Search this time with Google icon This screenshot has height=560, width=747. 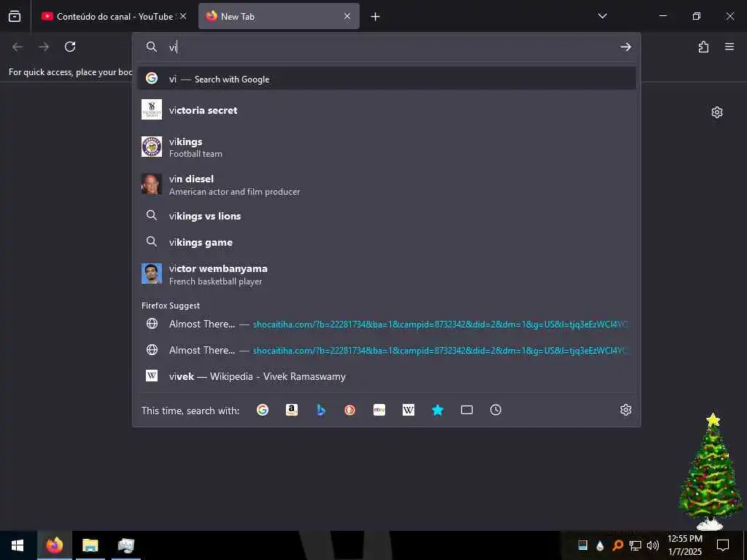pyautogui.click(x=263, y=410)
